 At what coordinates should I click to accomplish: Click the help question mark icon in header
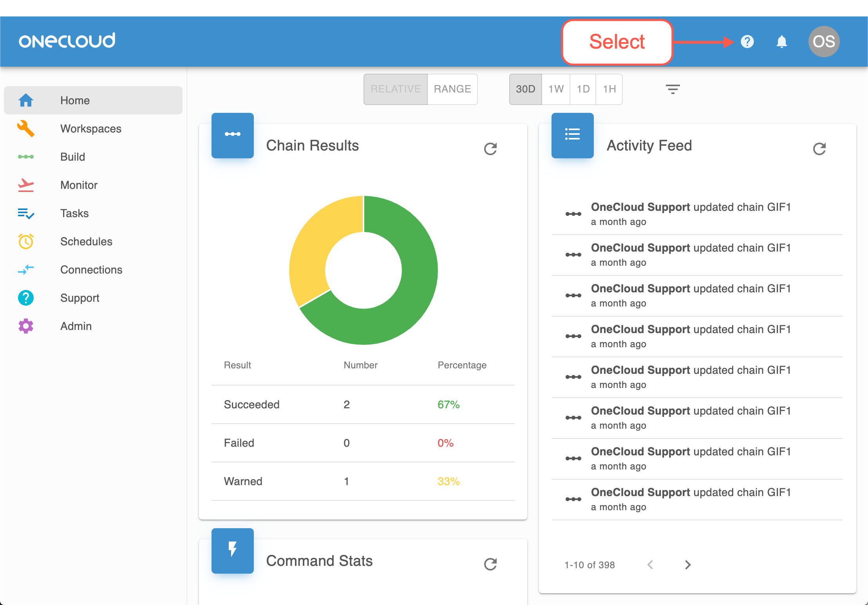(x=747, y=42)
